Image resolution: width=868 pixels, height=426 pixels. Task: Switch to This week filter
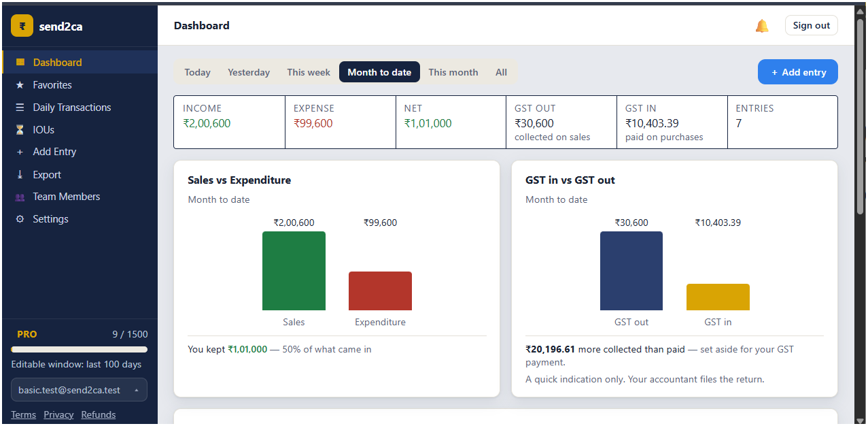[309, 72]
